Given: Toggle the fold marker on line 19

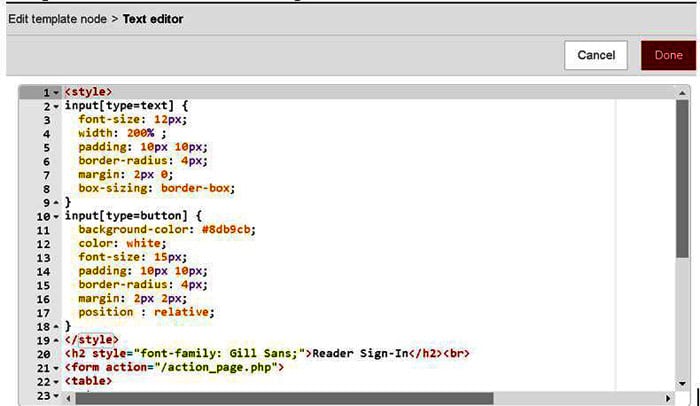Looking at the screenshot, I should click(x=56, y=340).
